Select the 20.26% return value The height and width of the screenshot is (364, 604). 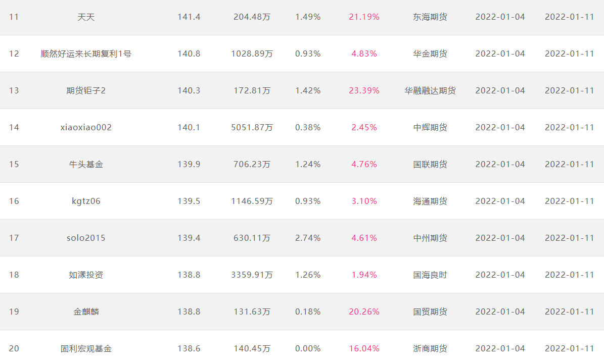click(364, 311)
